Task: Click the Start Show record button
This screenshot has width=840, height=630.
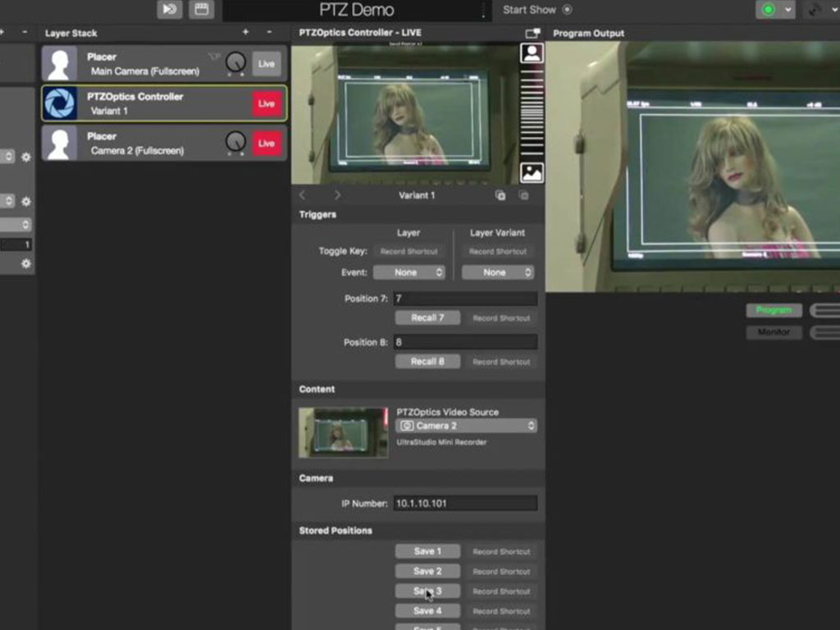Action: [568, 10]
